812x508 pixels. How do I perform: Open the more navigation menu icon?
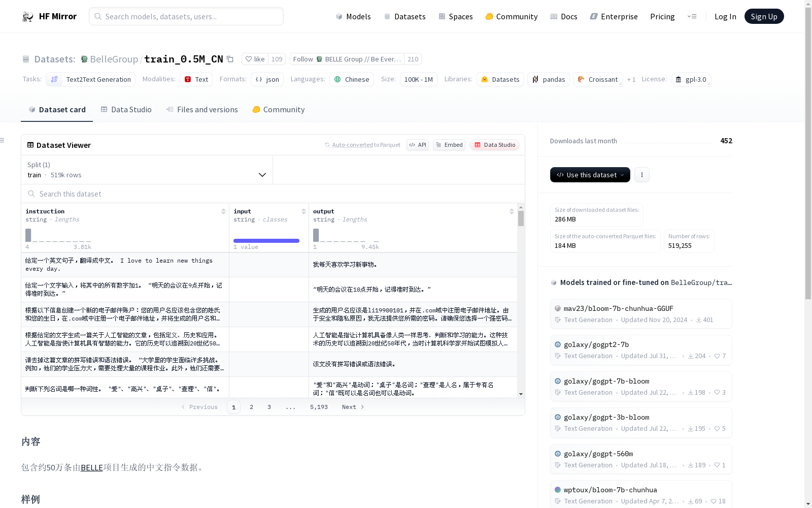[692, 16]
